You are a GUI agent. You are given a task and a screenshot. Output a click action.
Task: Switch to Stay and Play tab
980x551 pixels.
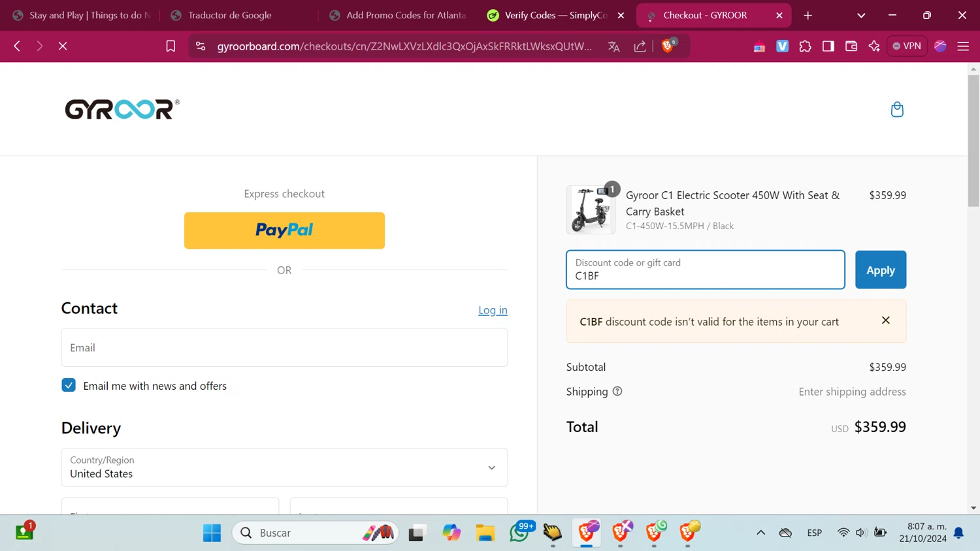click(82, 15)
